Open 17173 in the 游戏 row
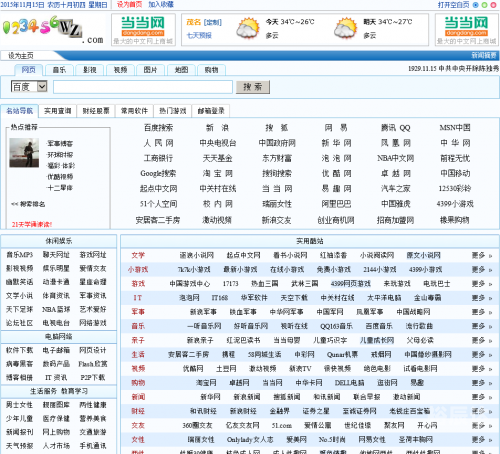500x454 pixels. [231, 284]
